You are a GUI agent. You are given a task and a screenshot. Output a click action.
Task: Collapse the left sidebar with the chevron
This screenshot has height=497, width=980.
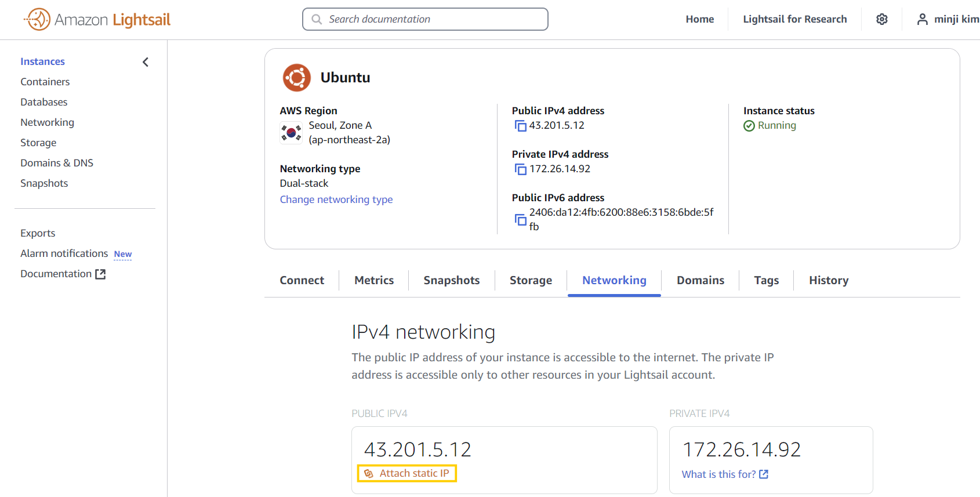146,62
